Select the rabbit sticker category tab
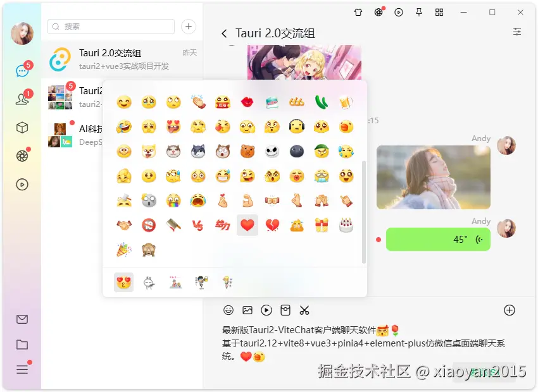538x392 pixels. point(149,283)
